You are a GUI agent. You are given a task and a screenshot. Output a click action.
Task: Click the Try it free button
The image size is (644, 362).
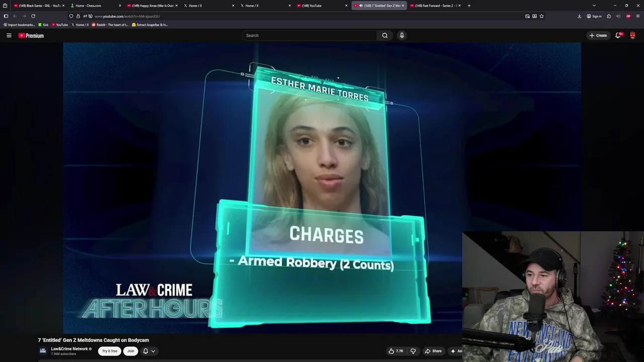[110, 351]
